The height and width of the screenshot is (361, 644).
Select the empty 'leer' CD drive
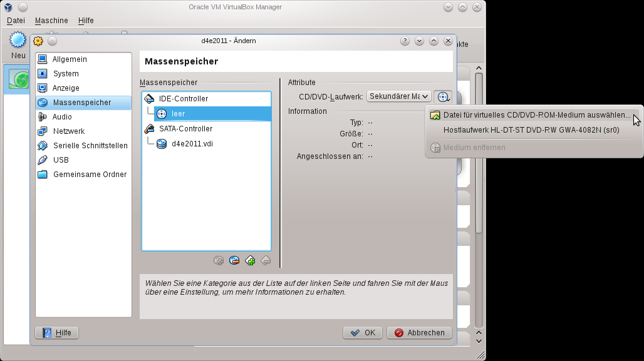point(212,114)
